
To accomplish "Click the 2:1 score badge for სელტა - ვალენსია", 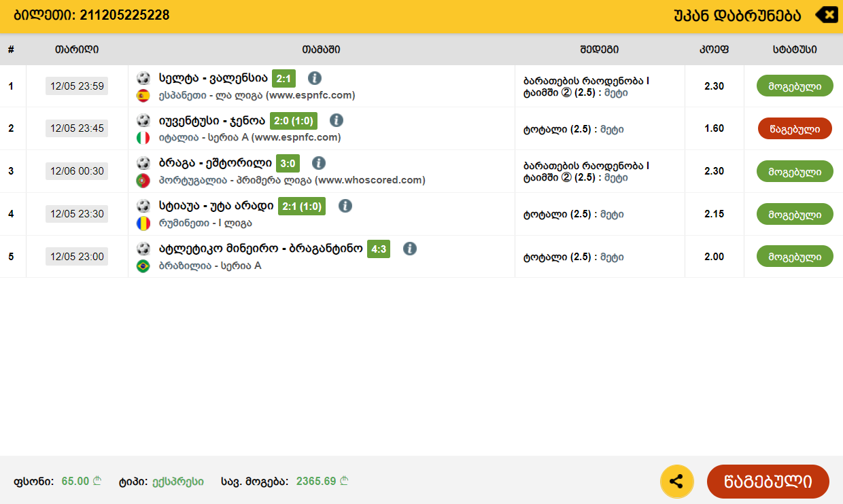I will [x=283, y=79].
